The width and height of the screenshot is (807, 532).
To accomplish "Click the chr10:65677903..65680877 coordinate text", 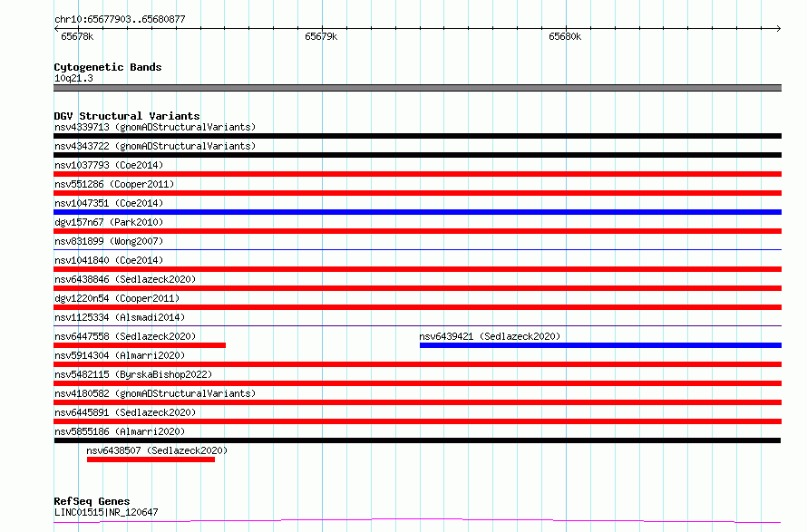I will [120, 19].
